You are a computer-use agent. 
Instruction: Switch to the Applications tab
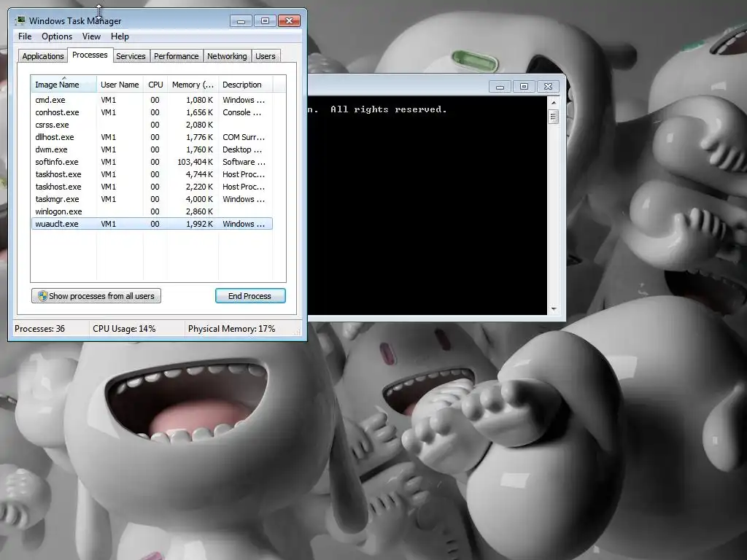43,56
